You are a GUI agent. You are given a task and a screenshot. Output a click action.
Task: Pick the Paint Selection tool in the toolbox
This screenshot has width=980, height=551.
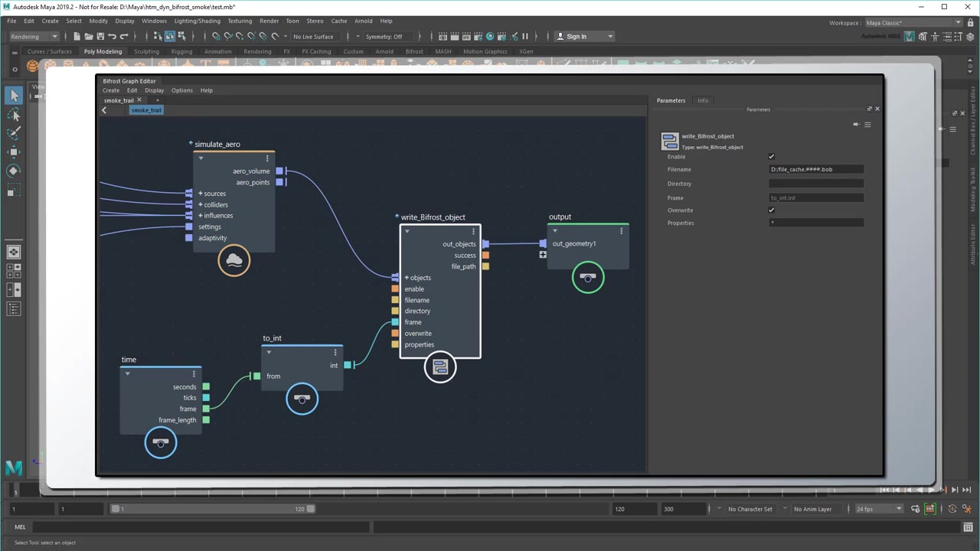tap(14, 133)
